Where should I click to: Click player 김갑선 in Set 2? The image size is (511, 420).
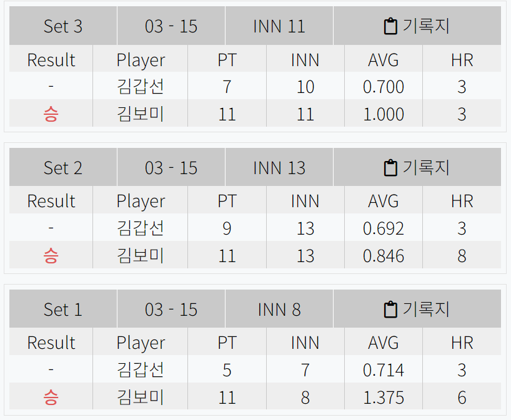(x=141, y=228)
